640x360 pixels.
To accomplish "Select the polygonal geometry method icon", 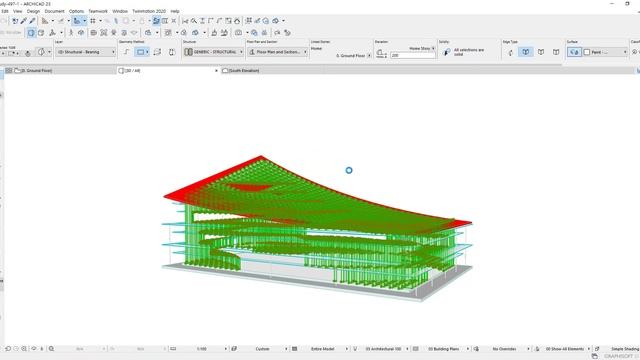I will click(x=127, y=52).
